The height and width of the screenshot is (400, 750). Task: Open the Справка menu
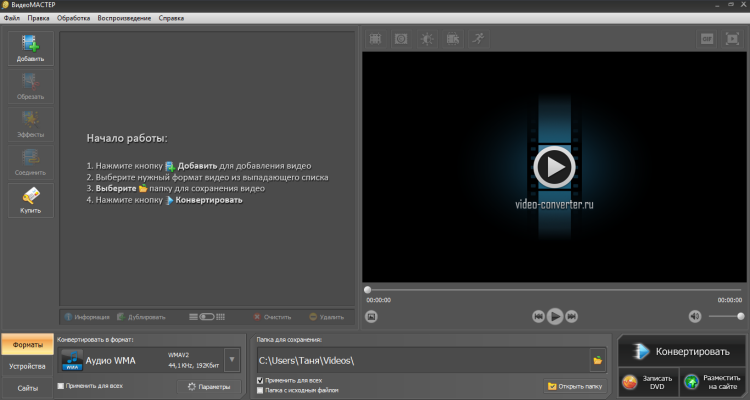(x=171, y=18)
